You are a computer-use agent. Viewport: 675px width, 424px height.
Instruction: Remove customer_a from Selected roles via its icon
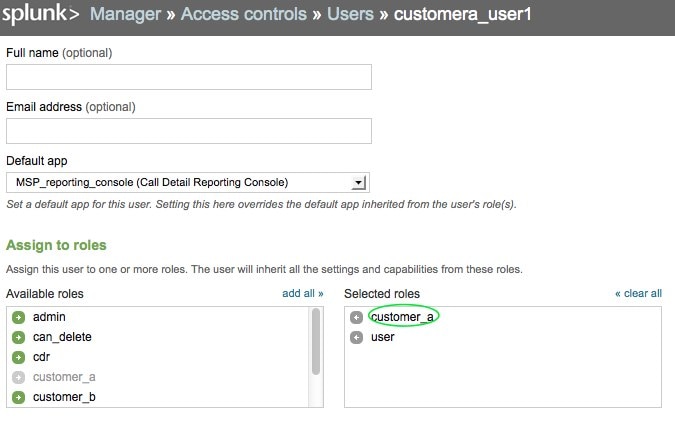click(356, 317)
